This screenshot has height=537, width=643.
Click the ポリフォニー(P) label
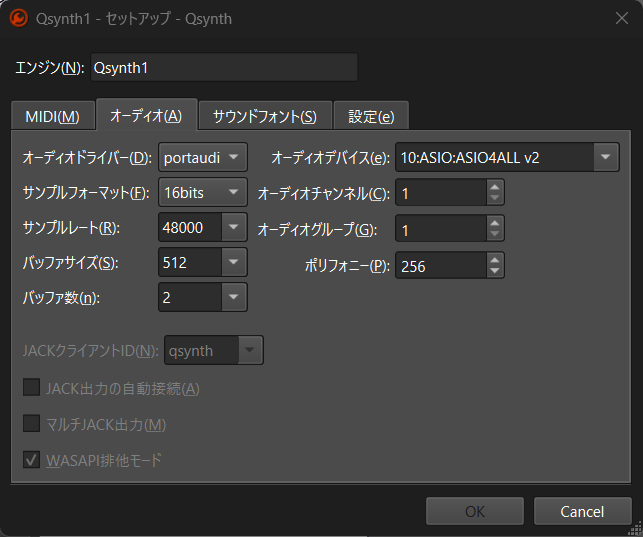347,266
